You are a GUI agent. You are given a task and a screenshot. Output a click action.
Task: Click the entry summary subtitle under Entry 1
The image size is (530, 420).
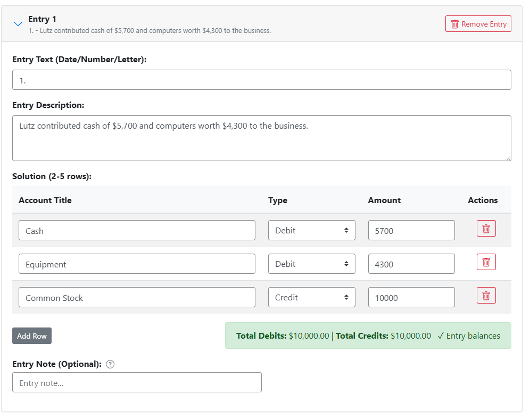[150, 30]
